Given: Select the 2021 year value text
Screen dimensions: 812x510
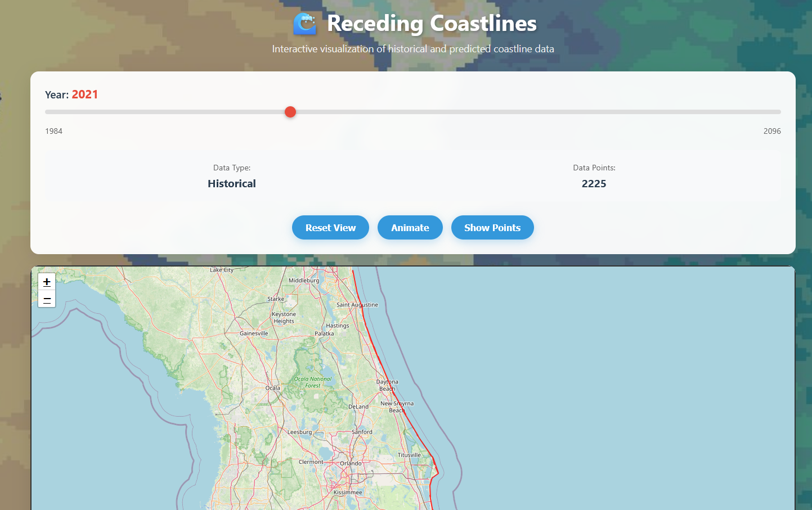Looking at the screenshot, I should tap(85, 94).
